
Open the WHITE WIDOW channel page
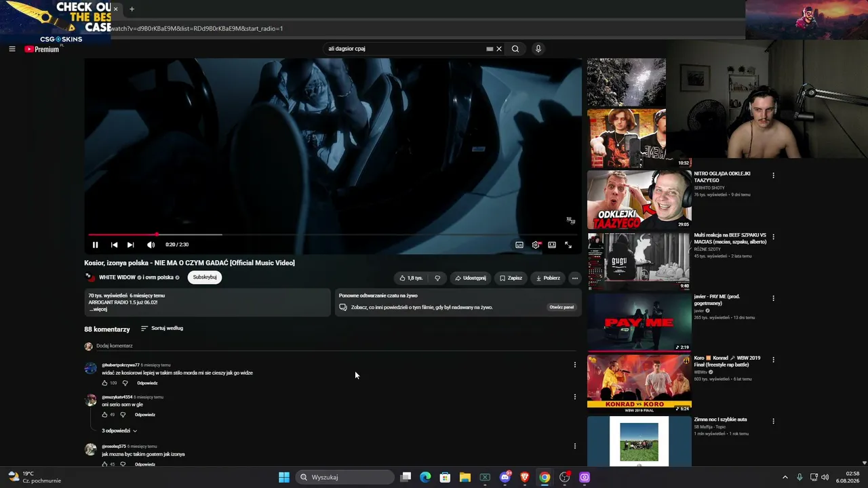pos(117,277)
